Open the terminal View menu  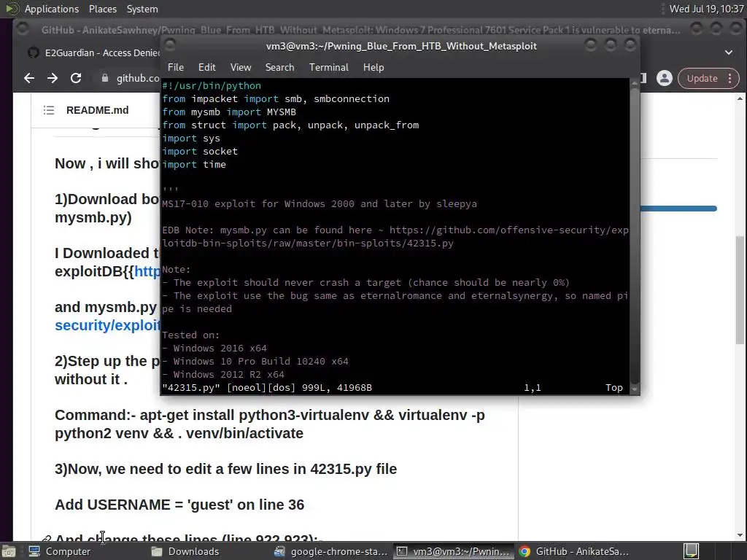pos(241,67)
